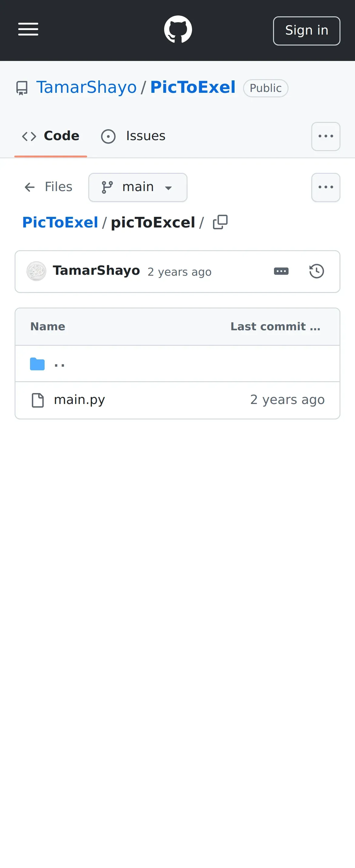
Task: Navigate to PicToExel root in breadcrumb
Action: (60, 222)
